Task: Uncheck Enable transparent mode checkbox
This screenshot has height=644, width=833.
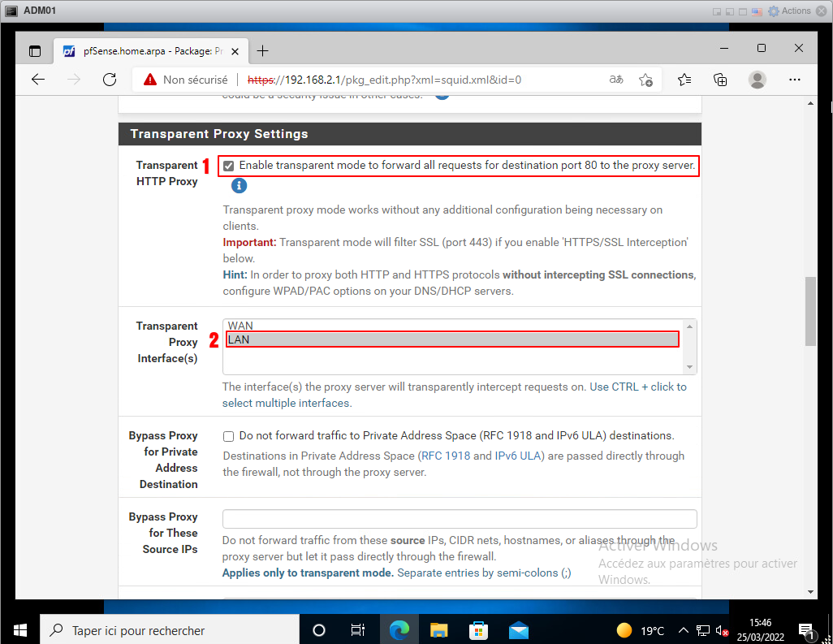Action: [229, 166]
